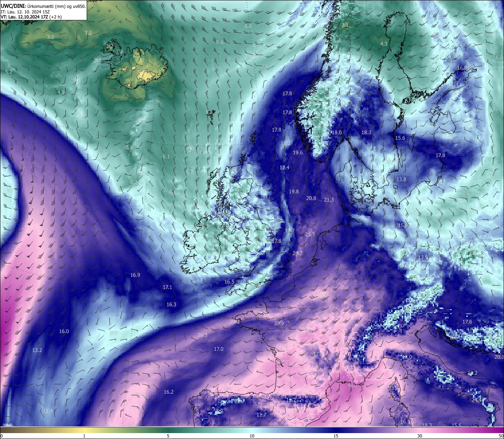Click the 25.3 value off the Dutch coast
This screenshot has height=439, width=504.
click(310, 234)
